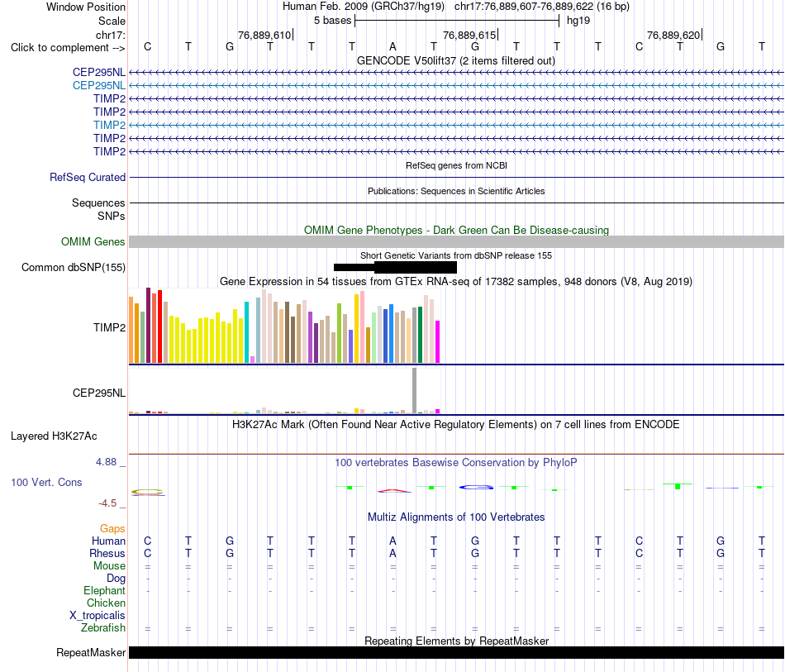Click the CEP295NL label beside expression chart
This screenshot has width=785, height=672.
pyautogui.click(x=99, y=393)
